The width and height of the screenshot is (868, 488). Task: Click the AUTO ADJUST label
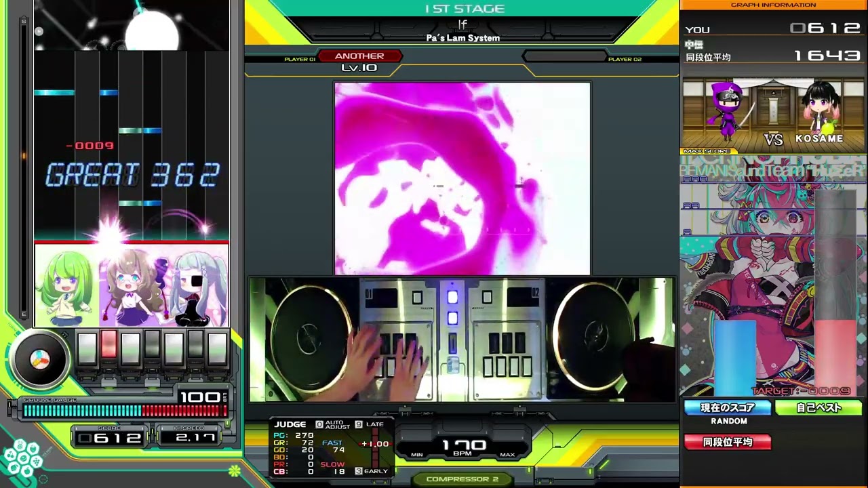coord(338,425)
